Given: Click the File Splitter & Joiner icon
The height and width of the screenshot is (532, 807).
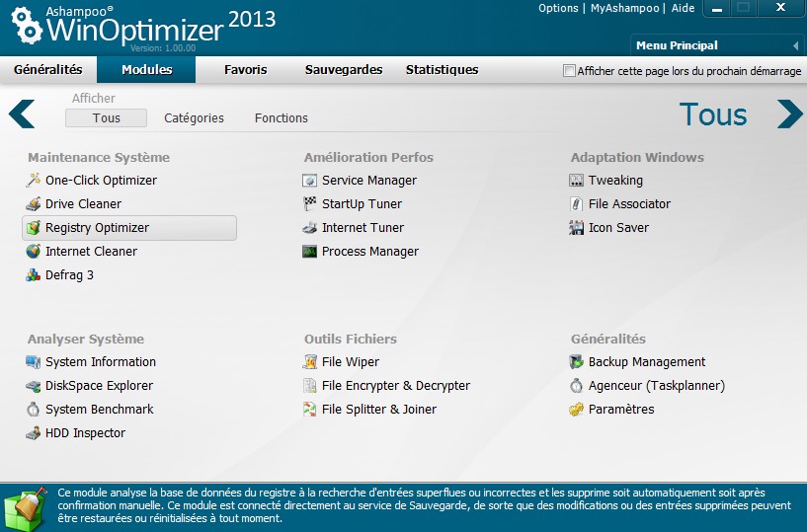Looking at the screenshot, I should (x=309, y=409).
